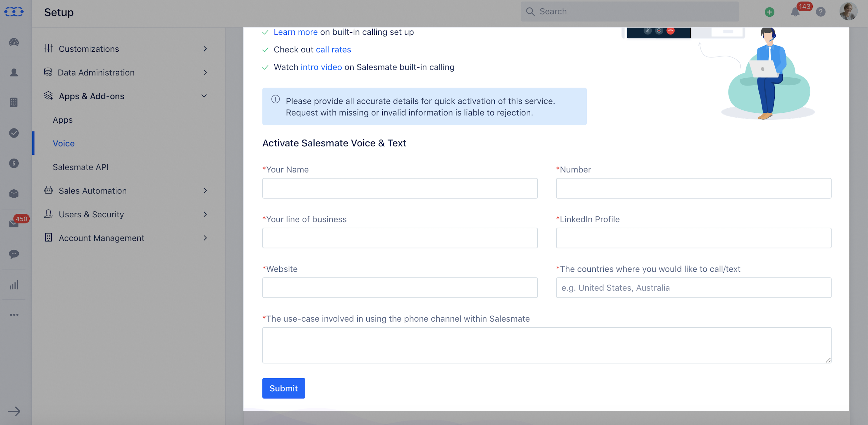Focus the Search field
This screenshot has width=868, height=425.
(x=630, y=12)
